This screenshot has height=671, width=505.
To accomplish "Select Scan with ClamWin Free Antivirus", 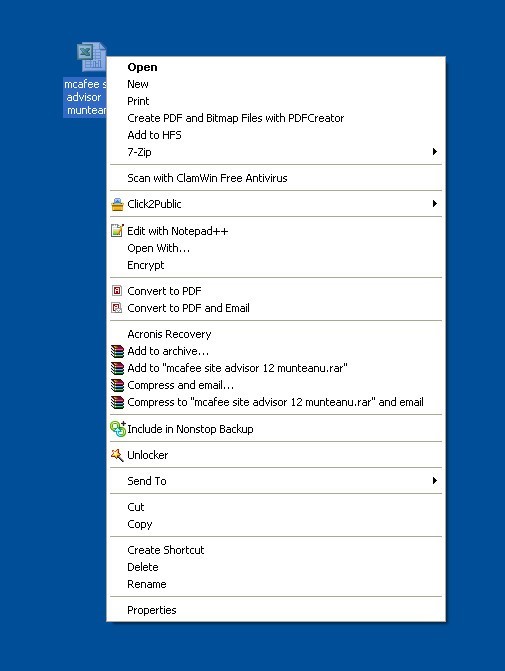I will [276, 178].
